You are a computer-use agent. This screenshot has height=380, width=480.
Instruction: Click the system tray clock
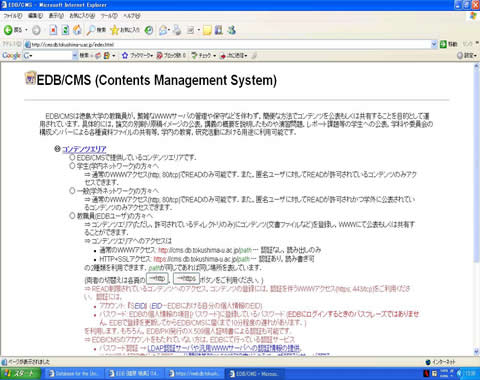click(471, 374)
